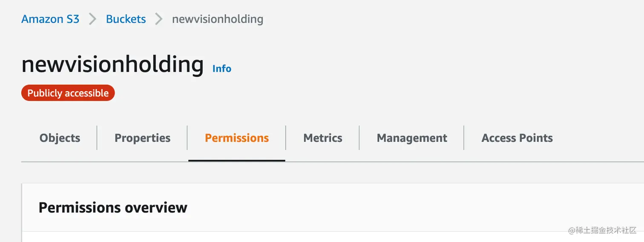
Task: Click the Amazon S3 breadcrumb link
Action: (x=50, y=19)
